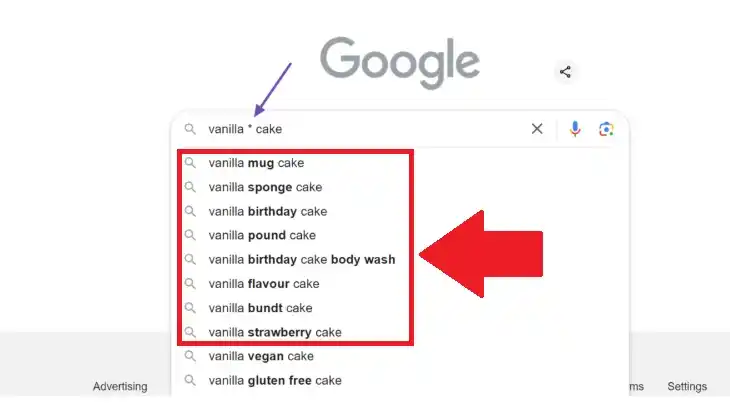Click the share icon beside Google logo
This screenshot has height=410, width=730.
point(566,71)
